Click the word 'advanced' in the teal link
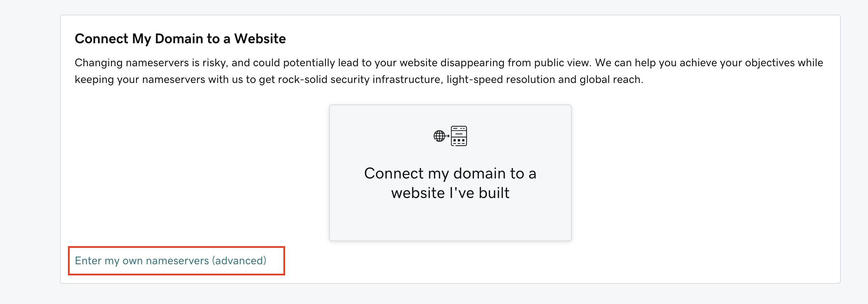This screenshot has height=304, width=868. tap(240, 260)
